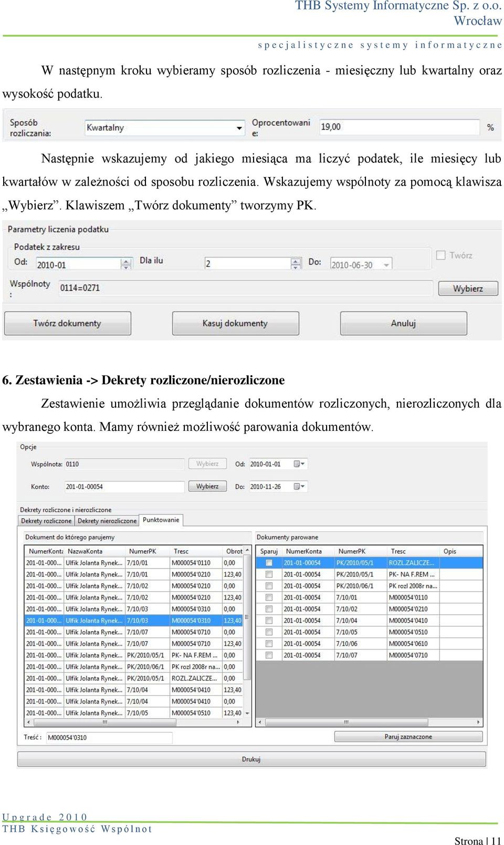Select left row PK- NA F.REM

134,655
